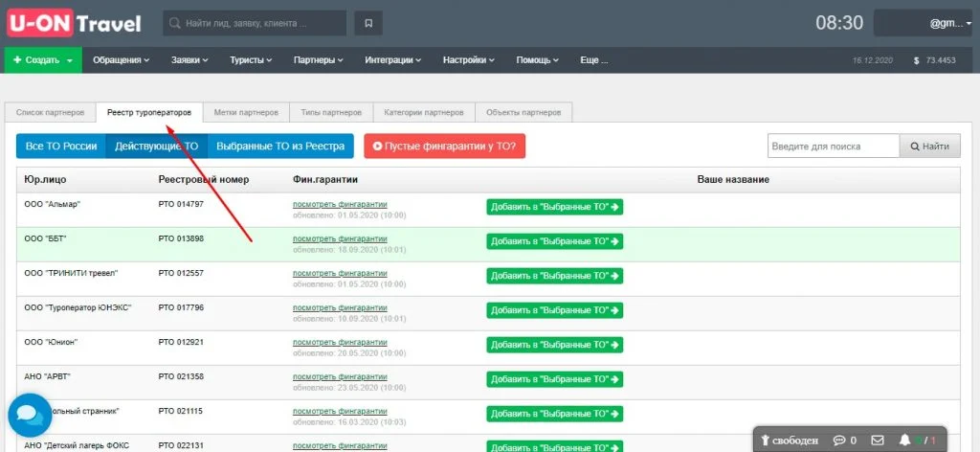Screen dimensions: 980x452
Task: Switch to 'Объекты партнеров' tab
Action: (523, 113)
